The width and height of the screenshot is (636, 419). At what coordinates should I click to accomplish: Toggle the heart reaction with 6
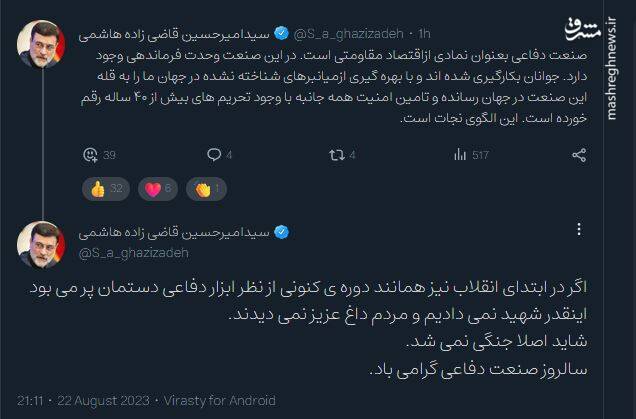(x=160, y=188)
